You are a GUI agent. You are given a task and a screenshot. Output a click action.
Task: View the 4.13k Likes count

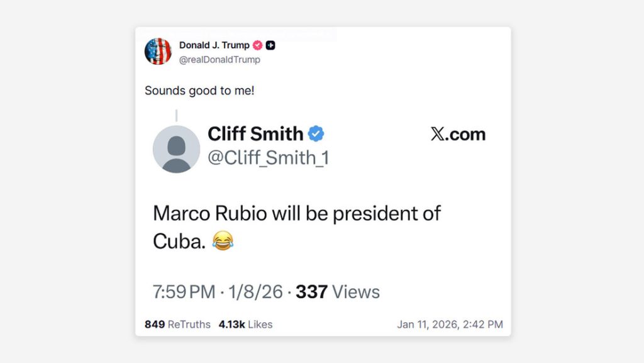click(245, 325)
